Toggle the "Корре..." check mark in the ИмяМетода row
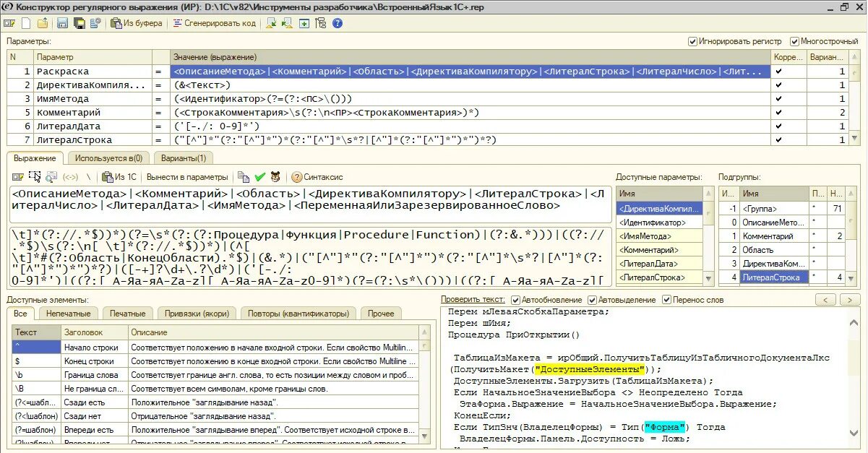The height and width of the screenshot is (453, 868). pyautogui.click(x=778, y=98)
